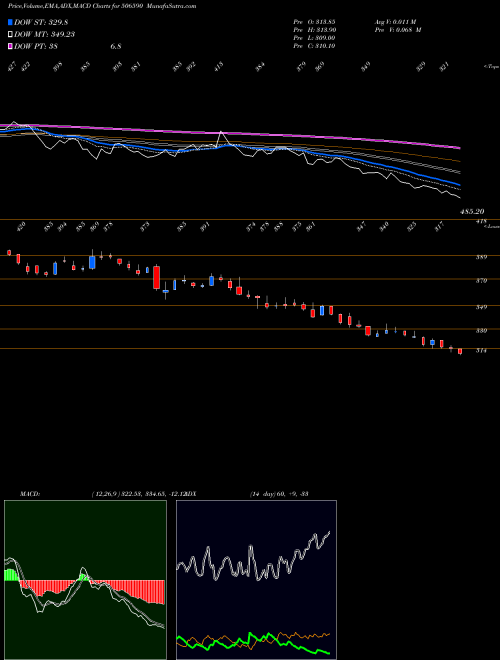
Task: Click the '314' price axis label
Action: (x=481, y=350)
